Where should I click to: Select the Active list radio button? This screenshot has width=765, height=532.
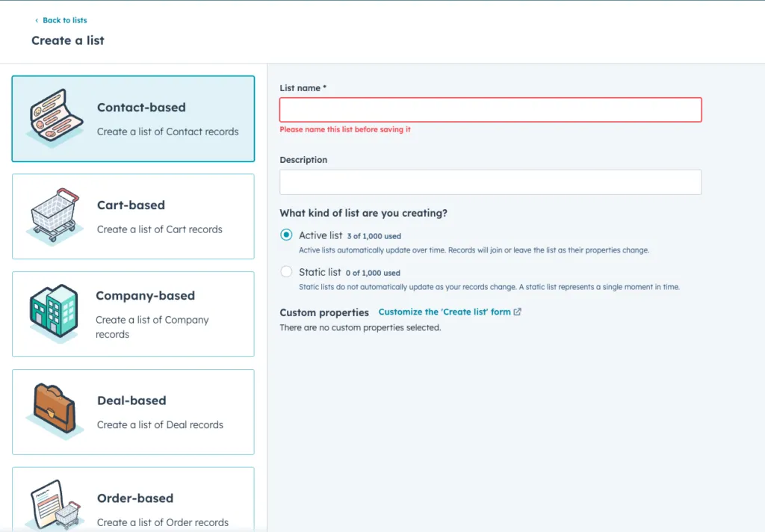pos(285,233)
